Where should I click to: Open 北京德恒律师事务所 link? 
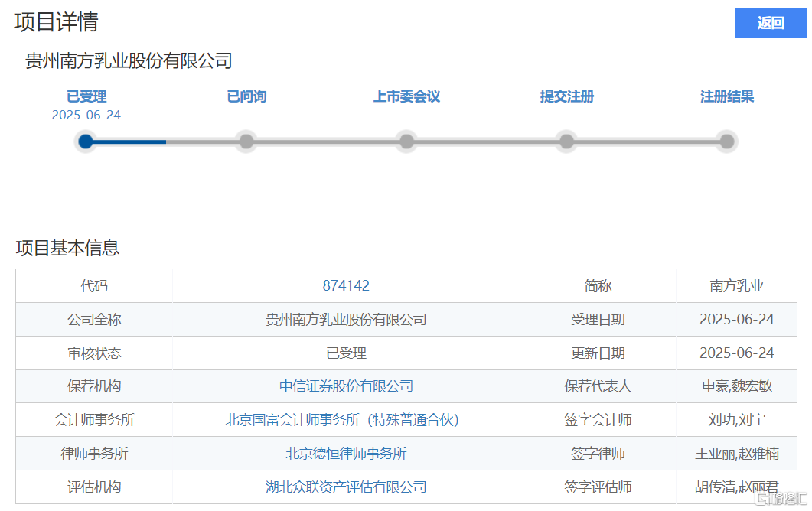346,454
